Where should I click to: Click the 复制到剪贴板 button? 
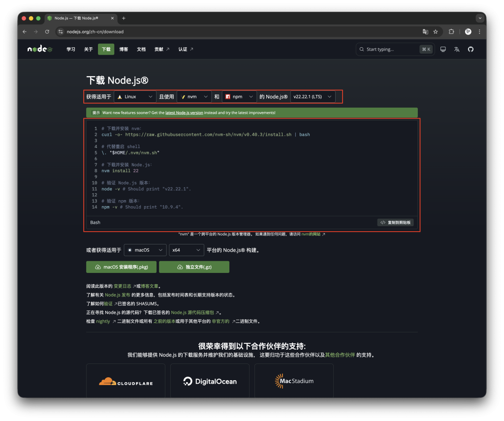tap(396, 223)
